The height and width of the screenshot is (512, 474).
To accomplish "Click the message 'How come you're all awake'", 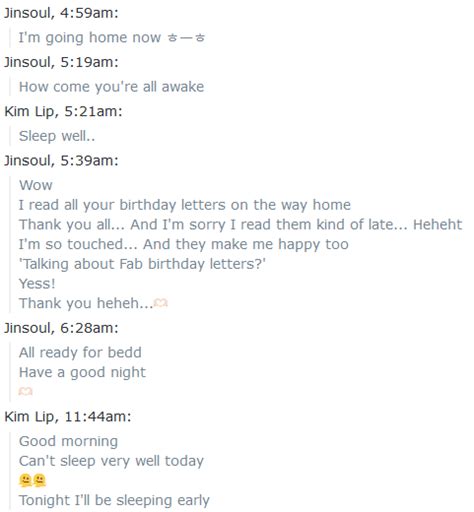I will pyautogui.click(x=111, y=87).
